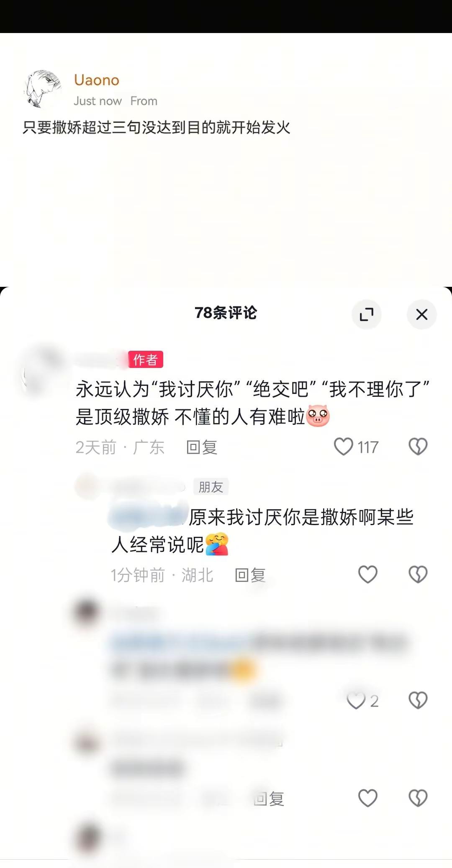Like the comment beside the lowest 回复
452x868 pixels.
(x=368, y=798)
